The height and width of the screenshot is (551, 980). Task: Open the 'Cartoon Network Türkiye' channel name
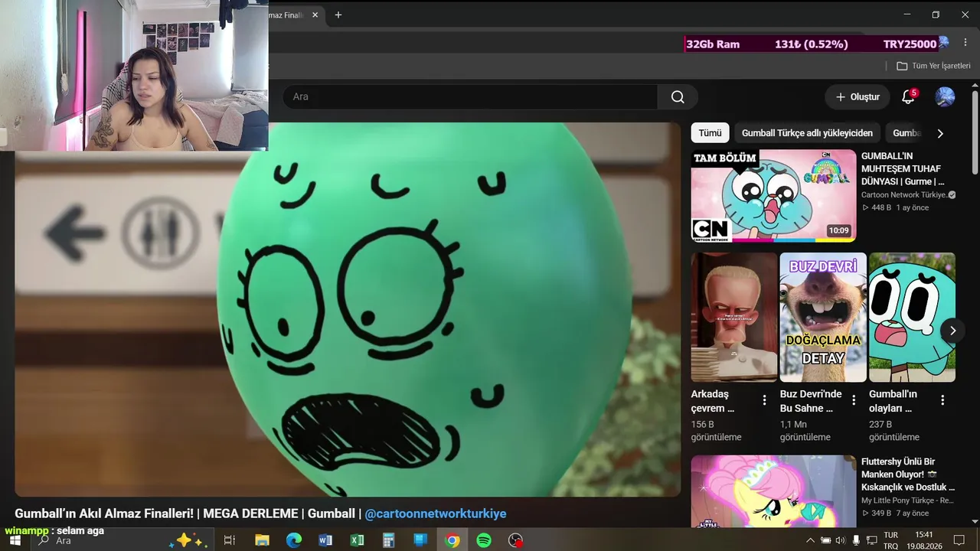(904, 195)
